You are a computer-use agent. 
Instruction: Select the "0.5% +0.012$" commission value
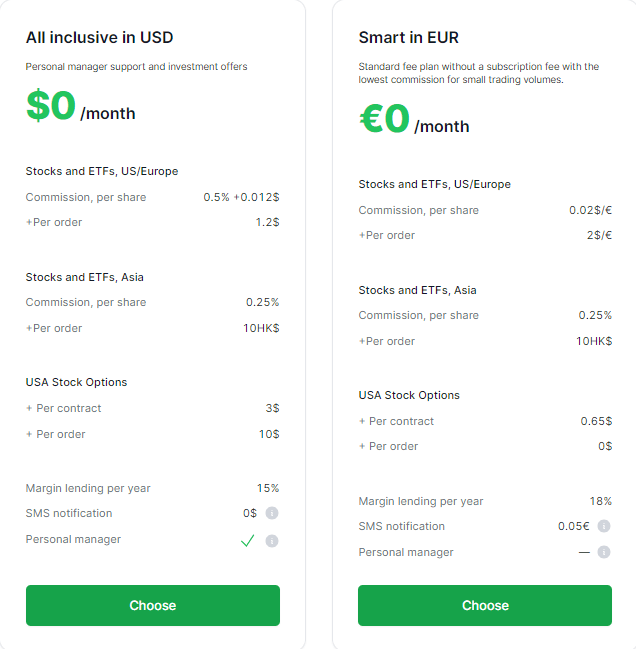[x=241, y=197]
